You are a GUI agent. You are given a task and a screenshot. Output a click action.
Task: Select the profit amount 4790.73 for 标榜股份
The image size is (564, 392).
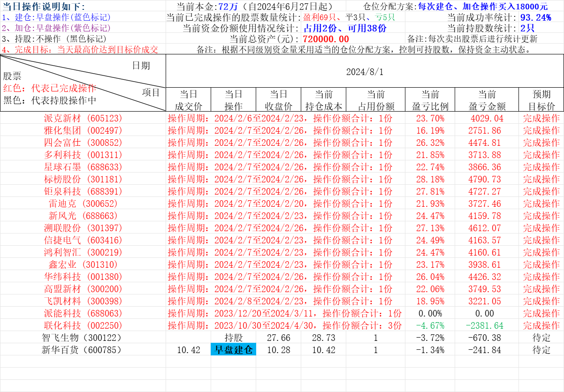tap(484, 179)
